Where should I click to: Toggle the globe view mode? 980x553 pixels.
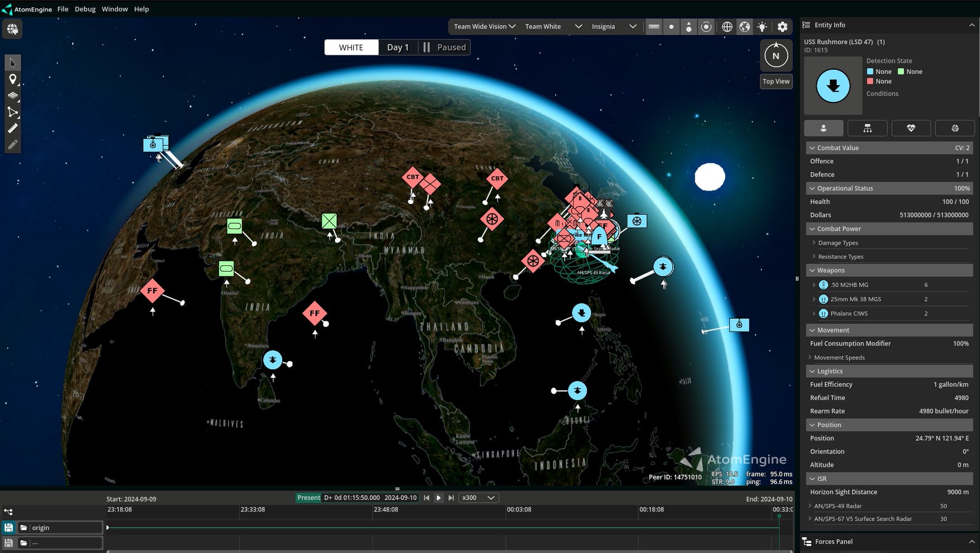tap(727, 26)
